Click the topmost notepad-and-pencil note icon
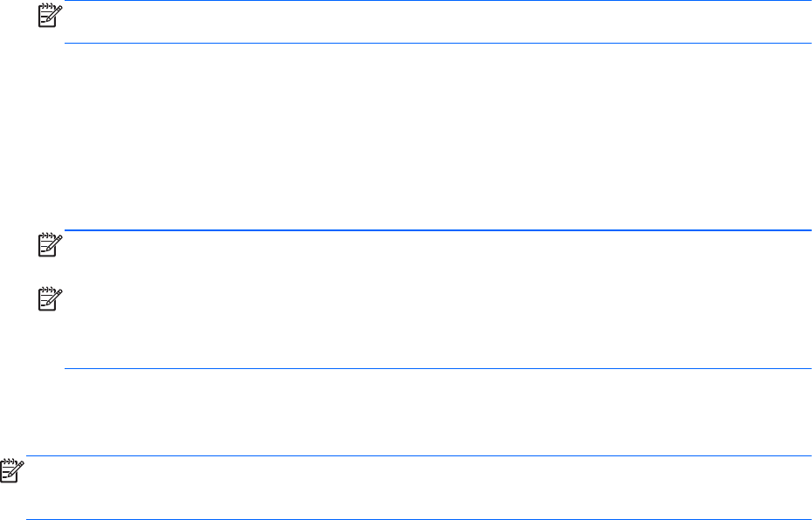 click(51, 15)
